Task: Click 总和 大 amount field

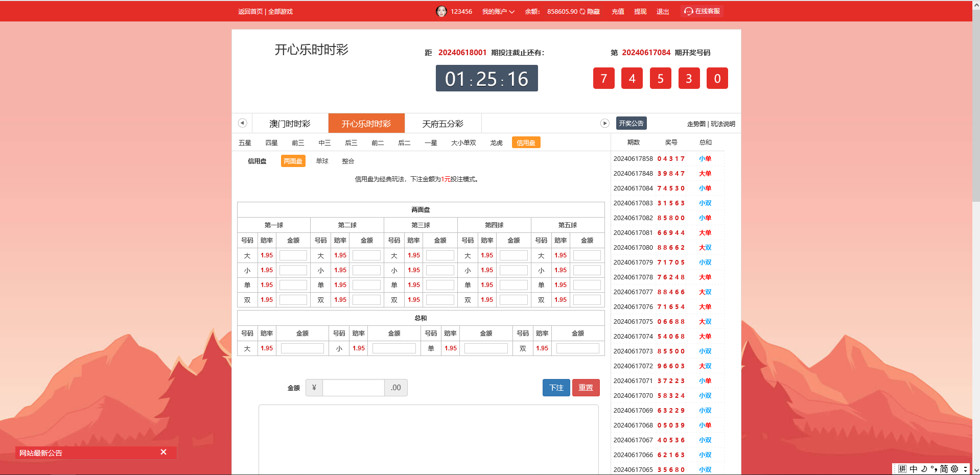Action: pos(302,348)
